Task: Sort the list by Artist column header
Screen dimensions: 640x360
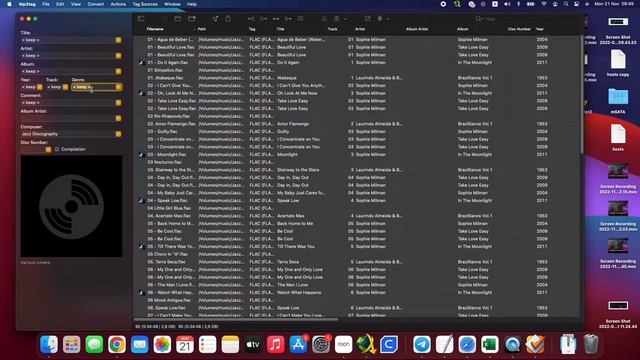Action: (x=360, y=29)
